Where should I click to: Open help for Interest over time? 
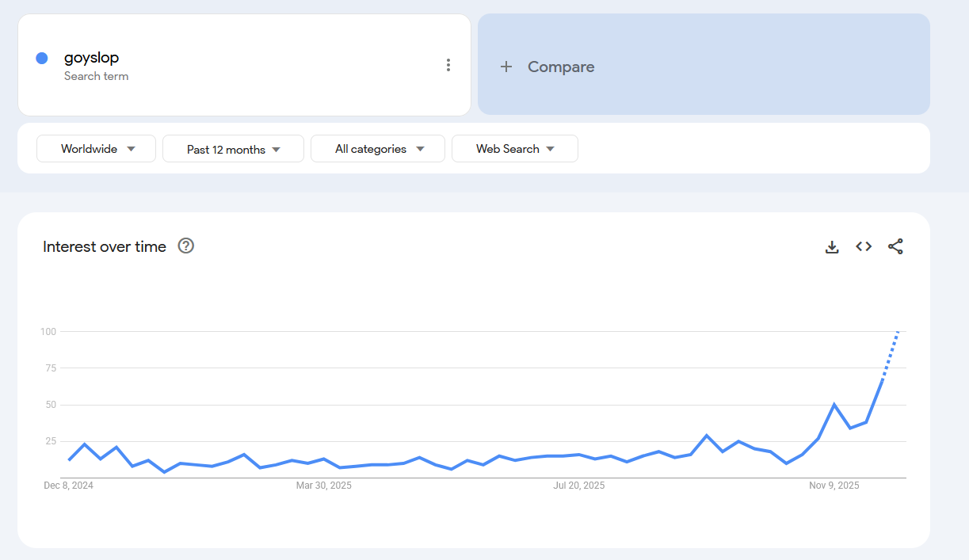tap(186, 246)
